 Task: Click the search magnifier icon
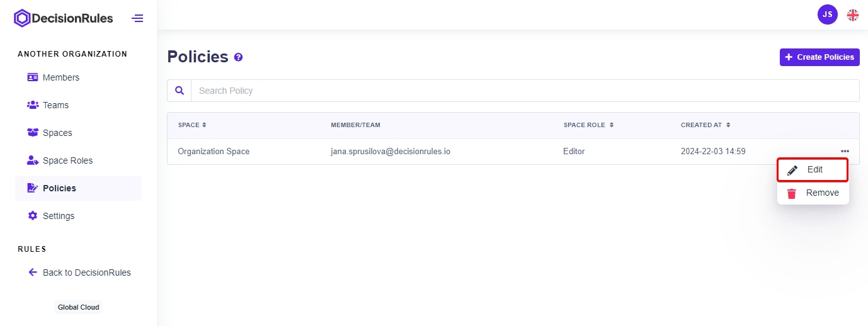click(x=180, y=91)
